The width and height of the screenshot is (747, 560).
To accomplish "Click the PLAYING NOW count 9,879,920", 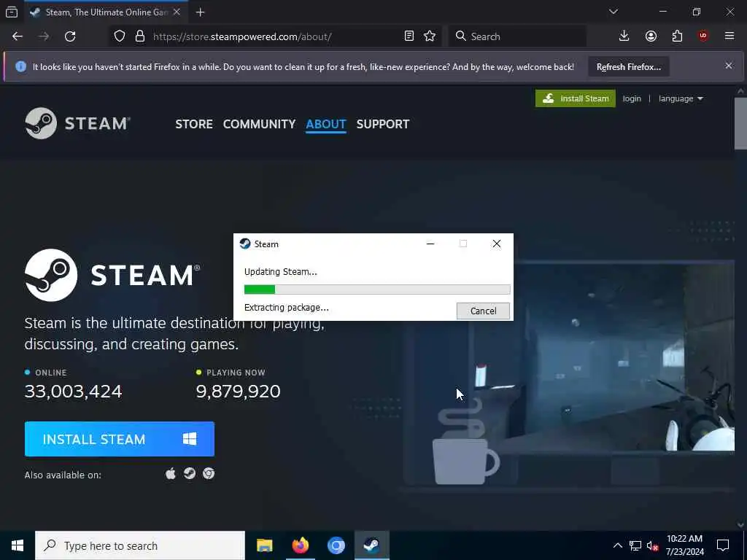I will click(239, 392).
